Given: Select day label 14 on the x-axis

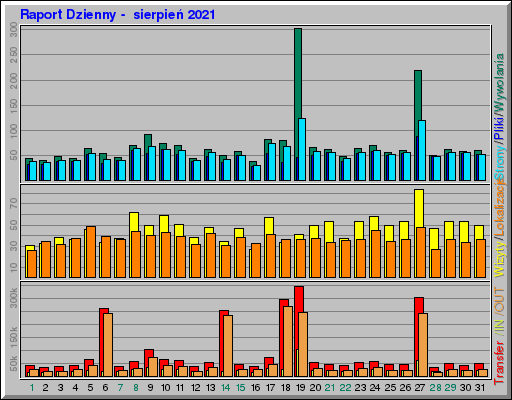Looking at the screenshot, I should click(x=225, y=388).
